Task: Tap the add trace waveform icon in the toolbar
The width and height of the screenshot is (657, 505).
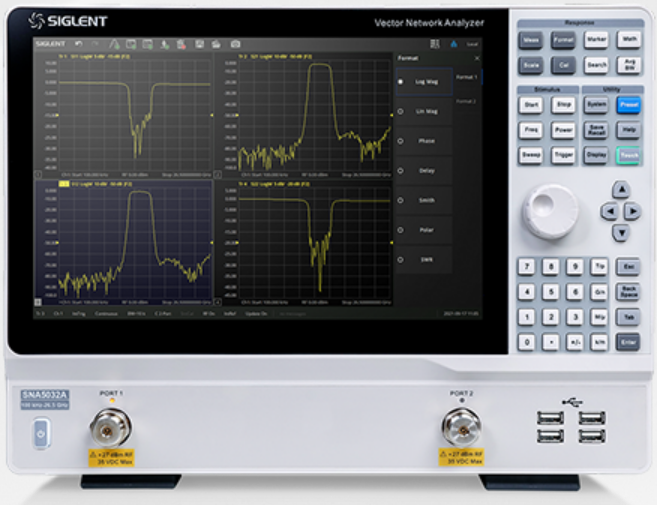Action: pyautogui.click(x=114, y=44)
